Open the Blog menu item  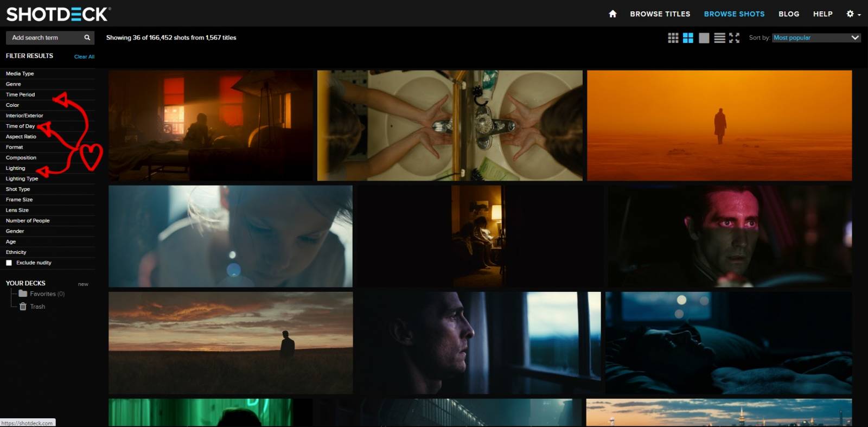[x=788, y=14]
